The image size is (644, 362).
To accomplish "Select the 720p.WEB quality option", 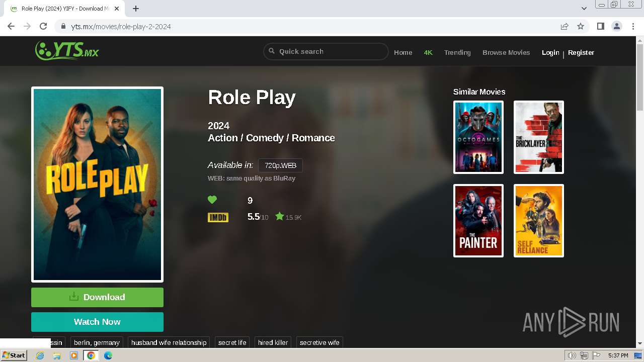I will point(280,165).
